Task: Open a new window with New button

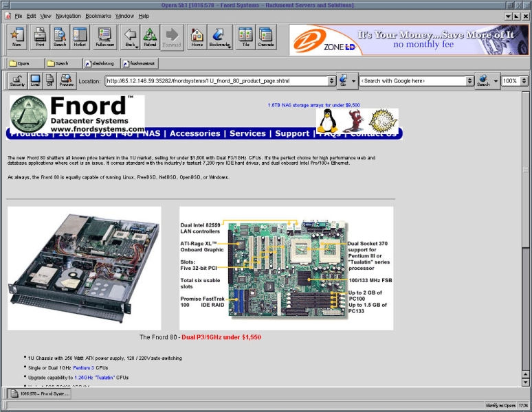Action: (16, 37)
